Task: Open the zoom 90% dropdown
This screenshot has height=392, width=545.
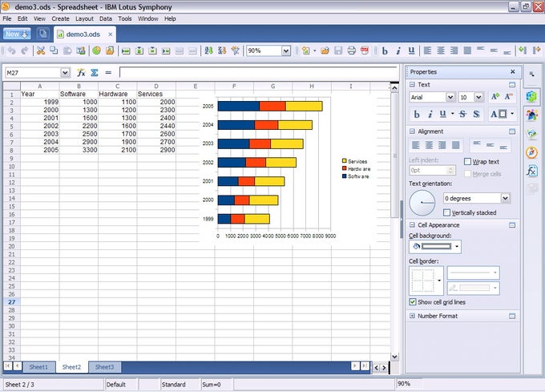Action: click(x=285, y=51)
